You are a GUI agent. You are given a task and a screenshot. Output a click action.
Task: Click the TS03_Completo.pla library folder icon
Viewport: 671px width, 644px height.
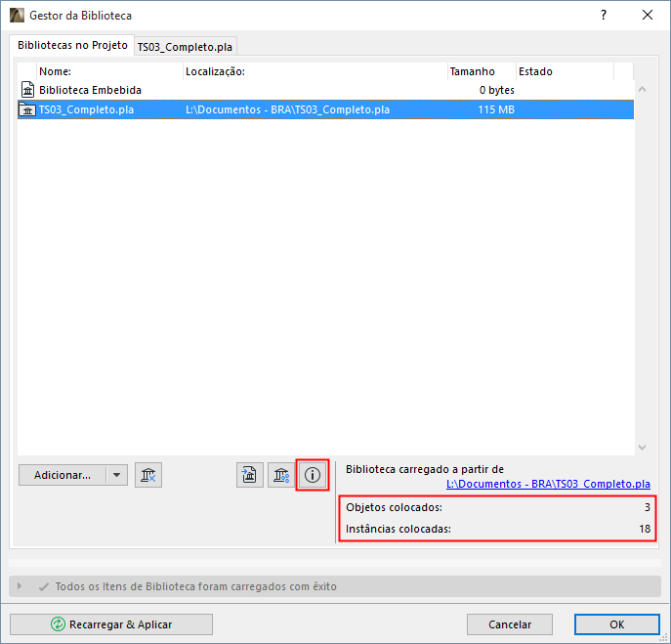tap(27, 109)
